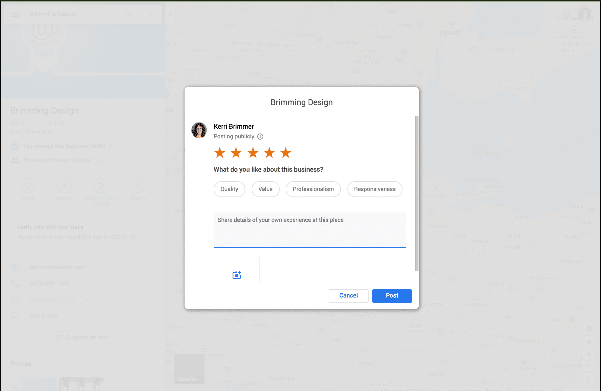The height and width of the screenshot is (391, 601).
Task: Open the hamburger menu in search bar
Action: 15,14
